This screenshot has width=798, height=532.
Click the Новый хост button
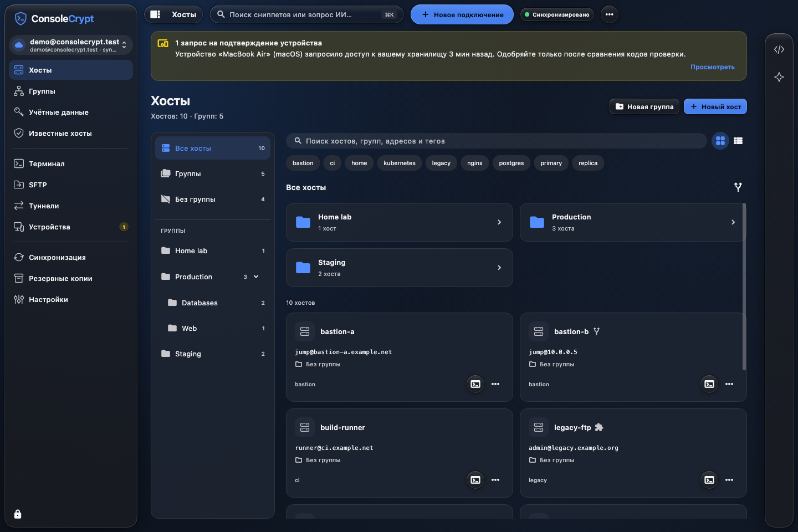715,106
